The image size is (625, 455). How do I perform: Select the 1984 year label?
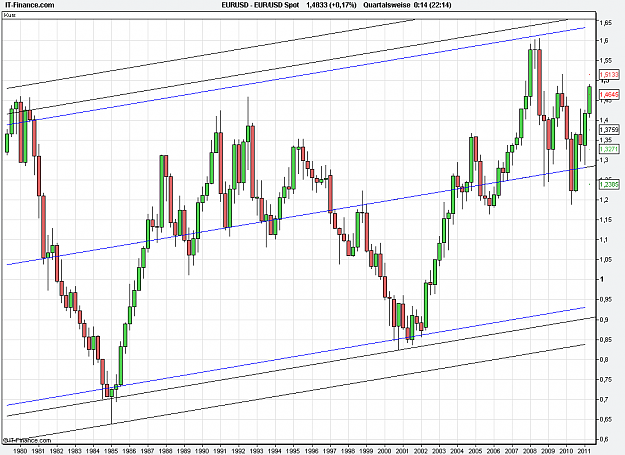[x=93, y=451]
